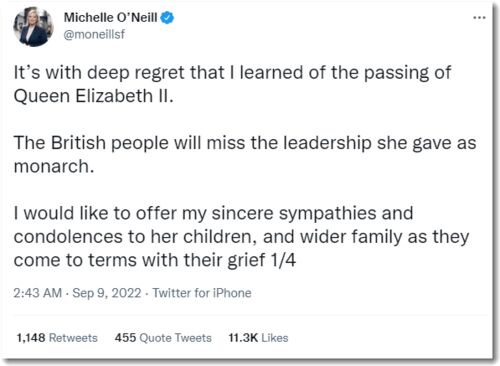500x366 pixels.
Task: Click the "I would like to offer" line
Action: pos(213,213)
